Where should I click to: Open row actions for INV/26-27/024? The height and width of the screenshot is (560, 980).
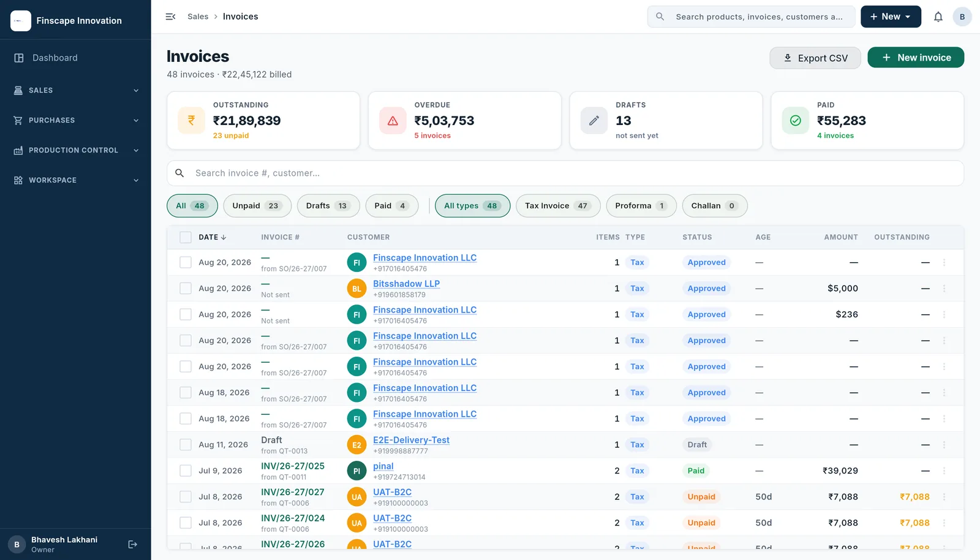tap(944, 523)
